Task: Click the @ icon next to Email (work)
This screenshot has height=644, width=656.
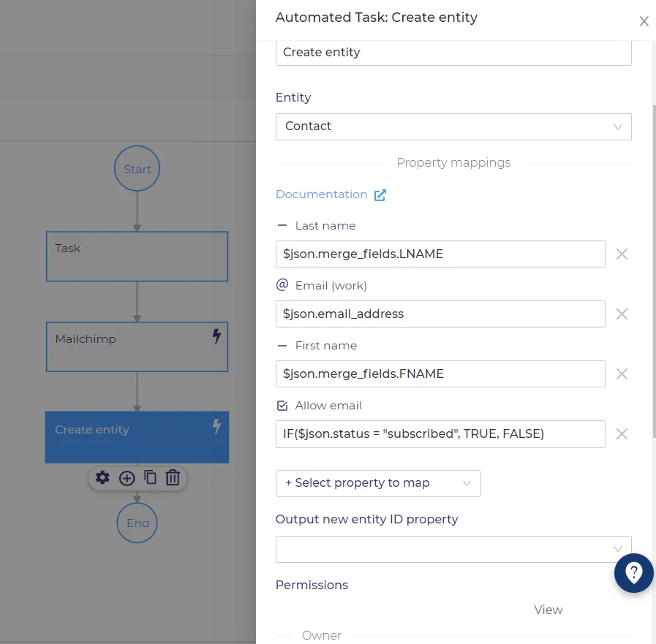Action: click(282, 285)
